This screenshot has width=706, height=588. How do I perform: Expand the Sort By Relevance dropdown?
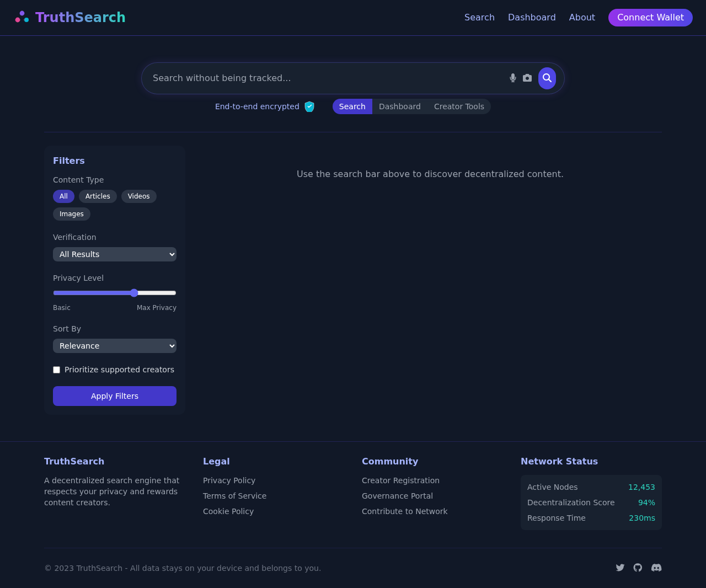click(115, 346)
